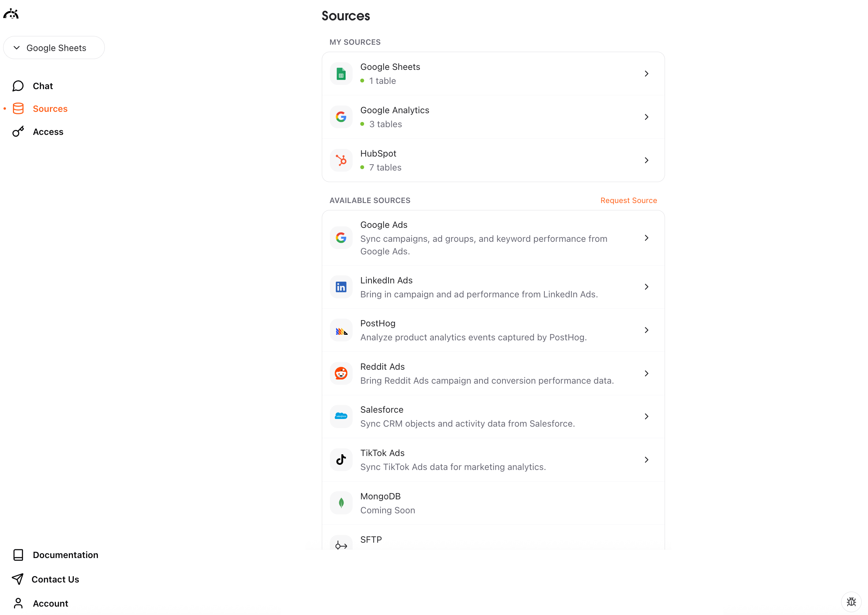
Task: Click the app logo at top left
Action: (x=11, y=14)
